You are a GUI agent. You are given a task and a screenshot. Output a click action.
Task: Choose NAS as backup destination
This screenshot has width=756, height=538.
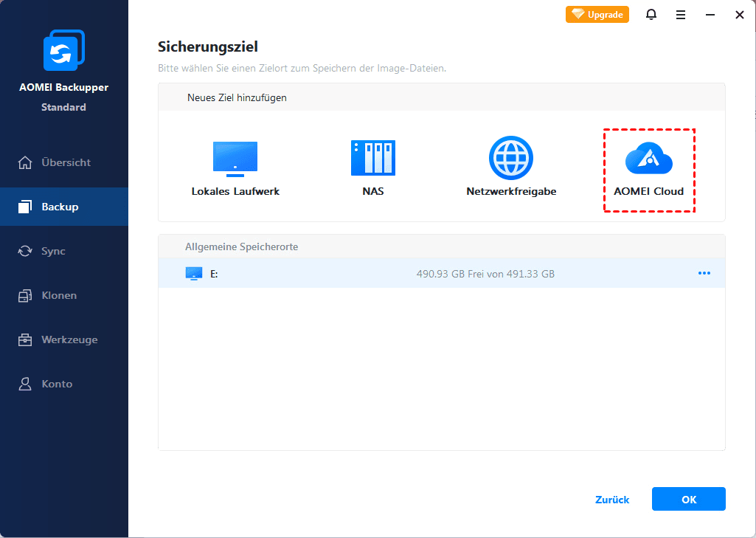pos(372,169)
